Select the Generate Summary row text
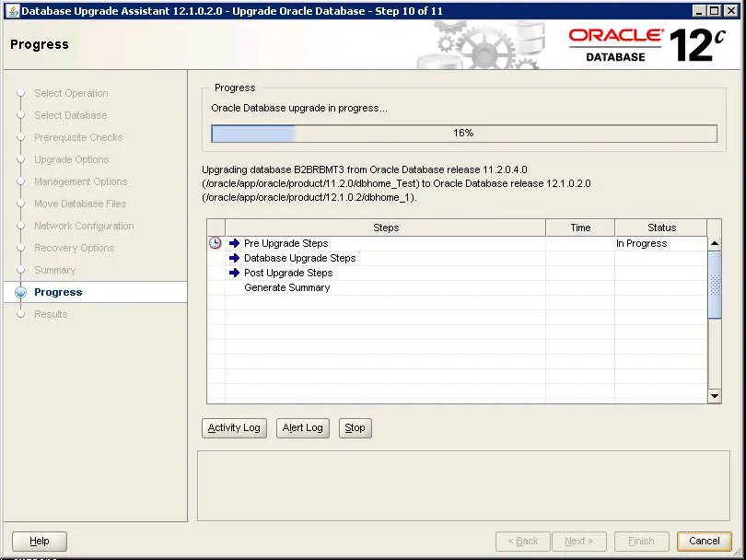This screenshot has height=560, width=746. pyautogui.click(x=286, y=287)
